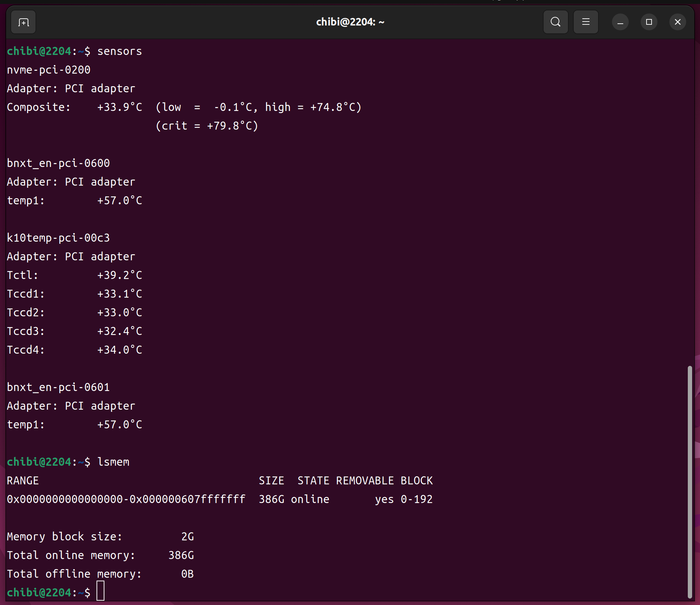Screen dimensions: 700x605
Task: Click the REMOVABLE column header
Action: pyautogui.click(x=365, y=481)
